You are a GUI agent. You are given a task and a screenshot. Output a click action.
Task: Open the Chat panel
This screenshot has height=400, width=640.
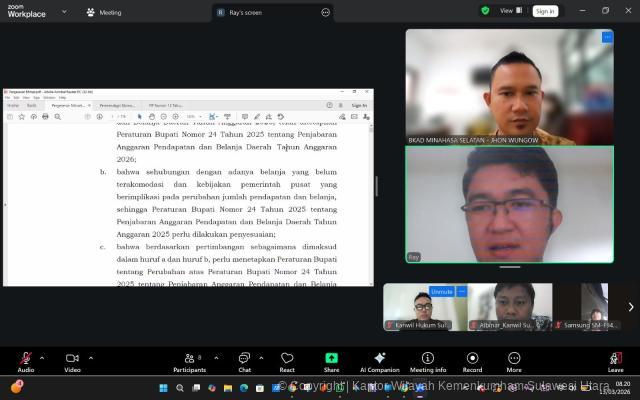pyautogui.click(x=244, y=360)
